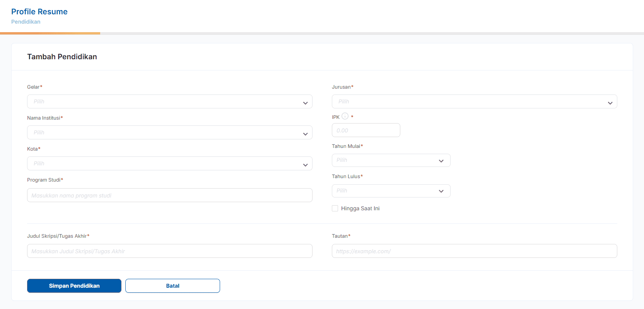
Task: Click the Nama Institusi chevron arrow
Action: [305, 134]
